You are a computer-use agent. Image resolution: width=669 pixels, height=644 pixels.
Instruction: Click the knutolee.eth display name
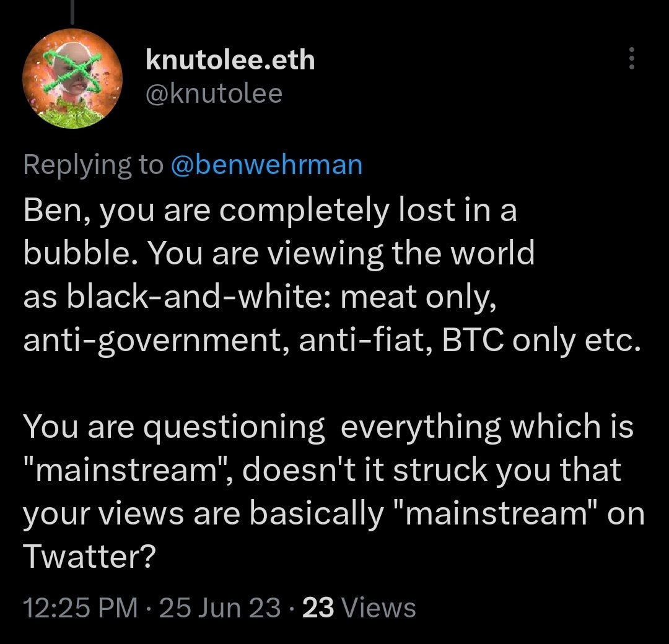tap(230, 60)
